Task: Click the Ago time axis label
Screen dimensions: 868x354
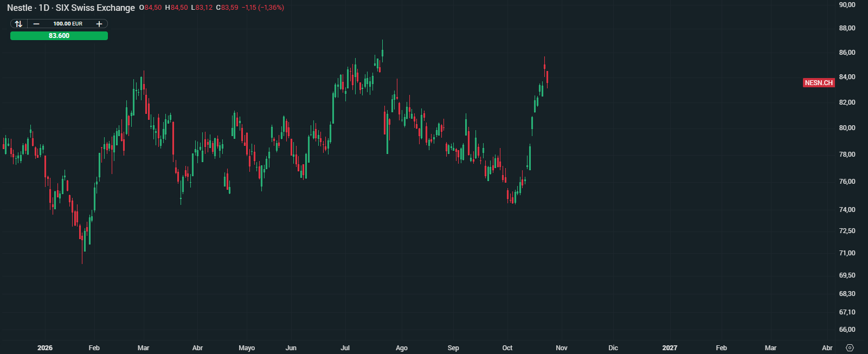Action: point(402,348)
